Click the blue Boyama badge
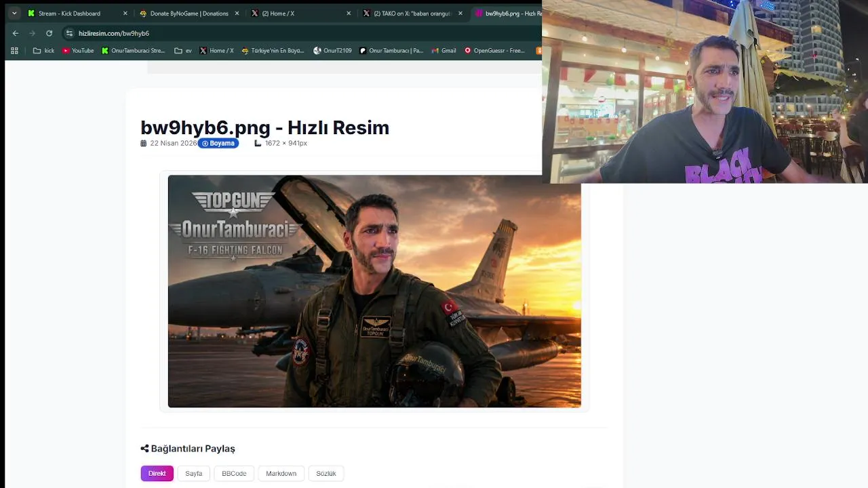Screen dimensions: 868x488 (218, 143)
